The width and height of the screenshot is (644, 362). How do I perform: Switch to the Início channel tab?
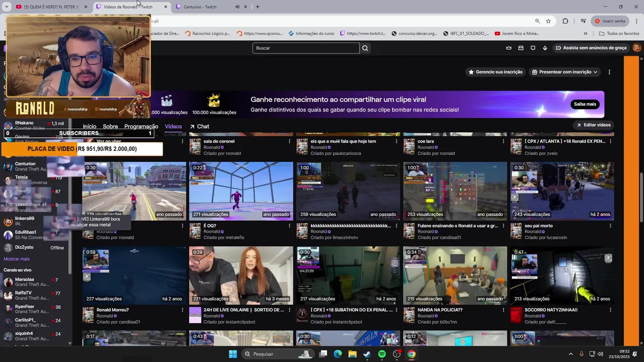90,127
